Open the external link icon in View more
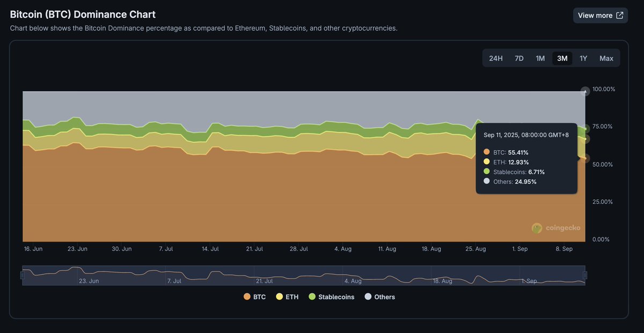644x333 pixels. 620,16
